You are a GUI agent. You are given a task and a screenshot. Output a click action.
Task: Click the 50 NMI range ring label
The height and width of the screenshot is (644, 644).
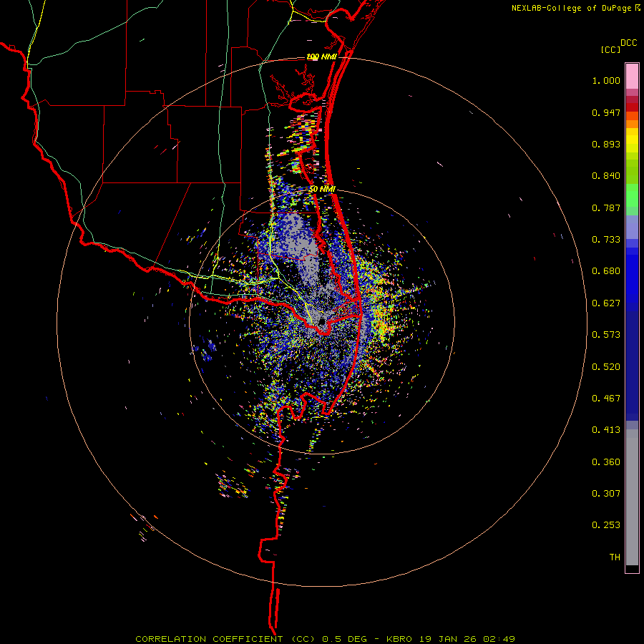pyautogui.click(x=323, y=190)
